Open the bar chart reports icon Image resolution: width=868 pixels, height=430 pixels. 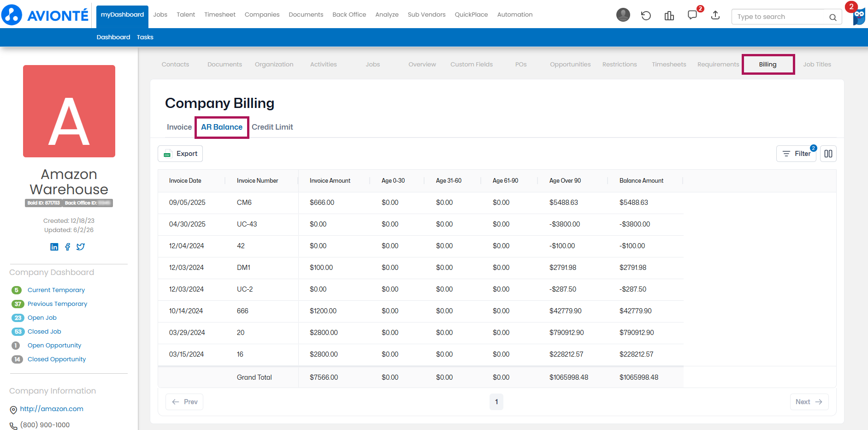point(669,16)
